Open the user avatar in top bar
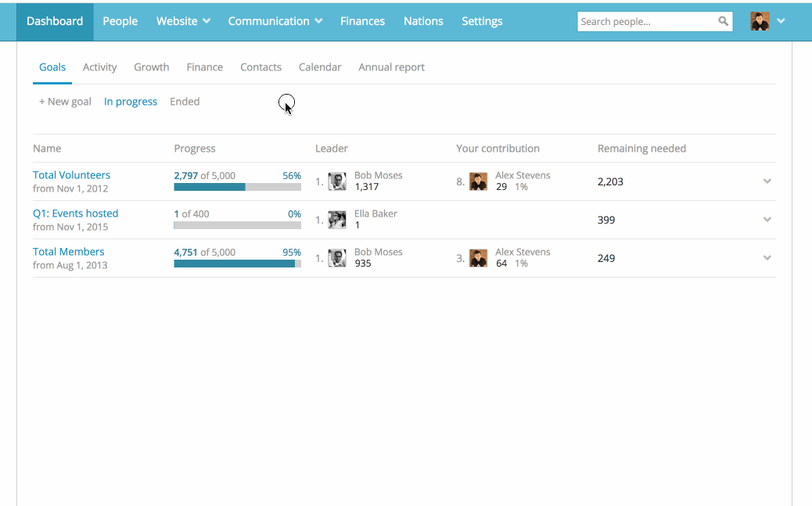This screenshot has height=506, width=812. (760, 21)
